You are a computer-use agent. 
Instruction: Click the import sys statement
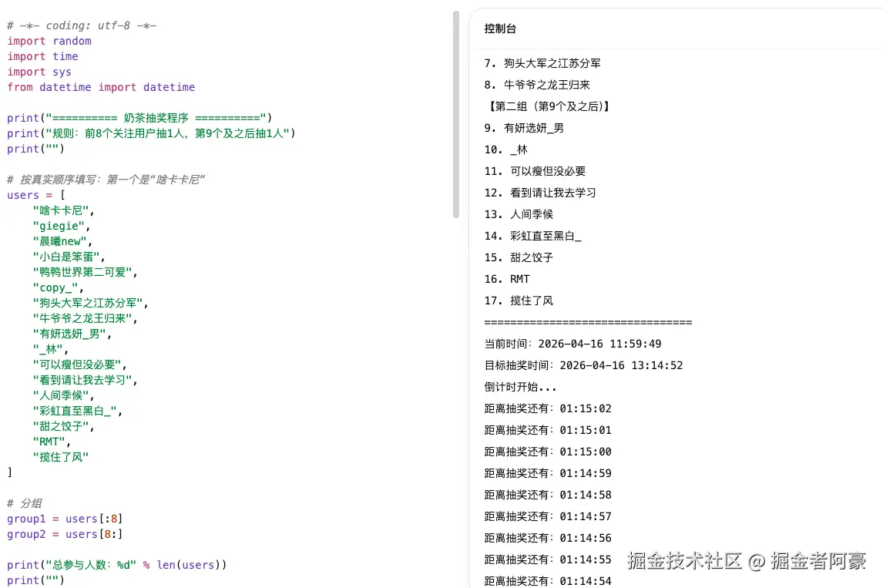(39, 72)
